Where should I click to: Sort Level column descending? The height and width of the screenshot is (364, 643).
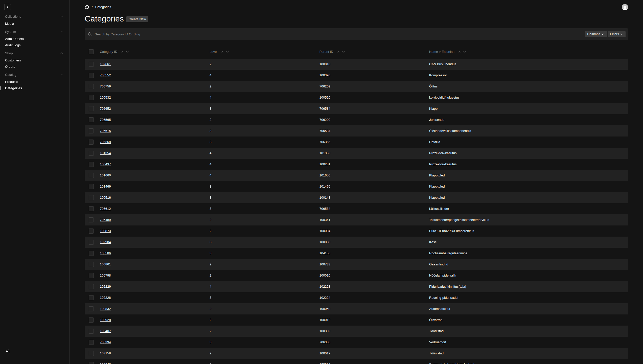pyautogui.click(x=227, y=52)
